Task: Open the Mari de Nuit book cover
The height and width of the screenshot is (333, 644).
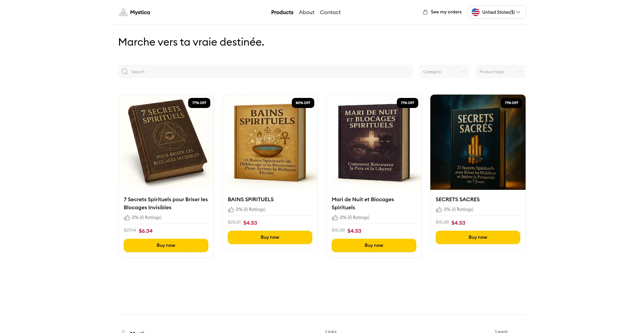Action: [x=374, y=142]
